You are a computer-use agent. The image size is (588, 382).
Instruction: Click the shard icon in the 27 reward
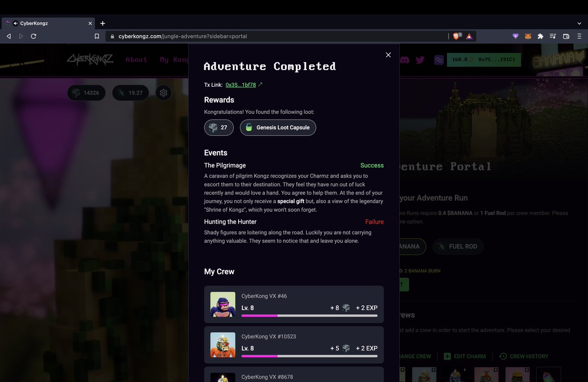click(213, 127)
